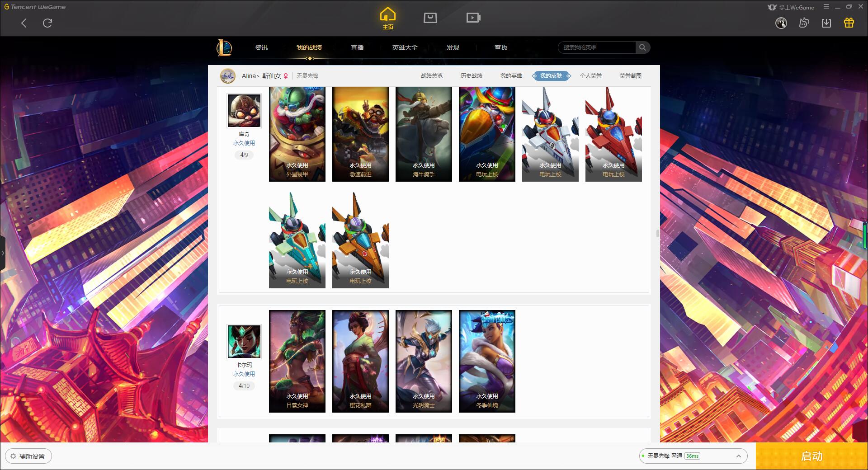Open the store bag icon in top bar
This screenshot has width=868, height=470.
click(430, 18)
